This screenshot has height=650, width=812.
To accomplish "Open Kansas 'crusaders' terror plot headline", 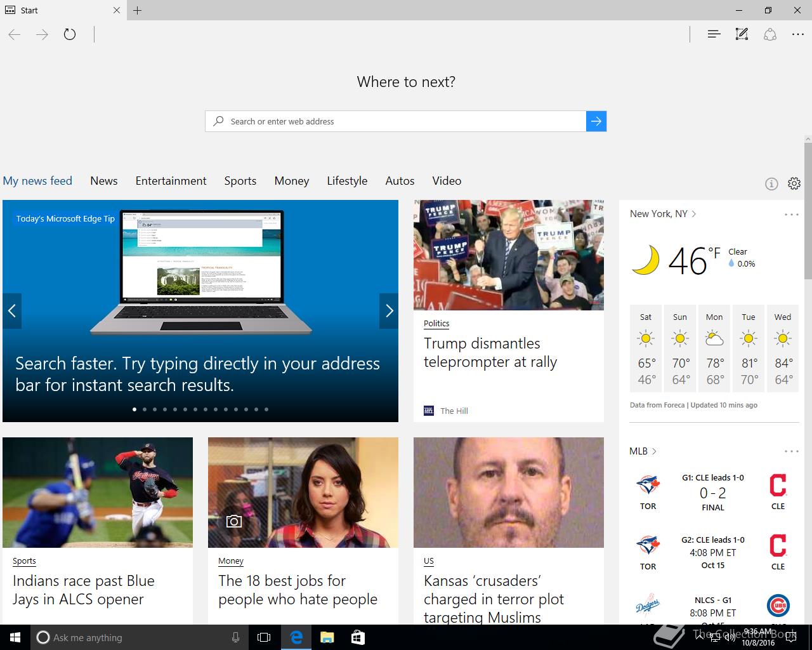I will tap(494, 599).
